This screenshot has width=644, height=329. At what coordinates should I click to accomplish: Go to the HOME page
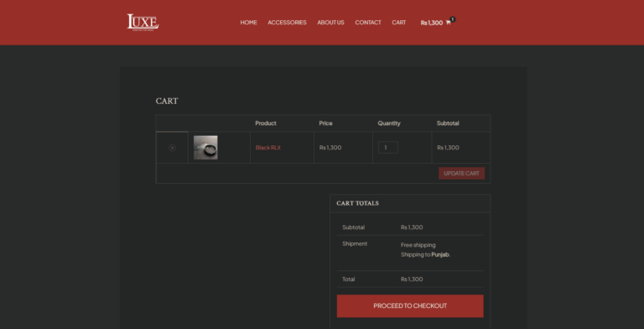click(x=248, y=23)
